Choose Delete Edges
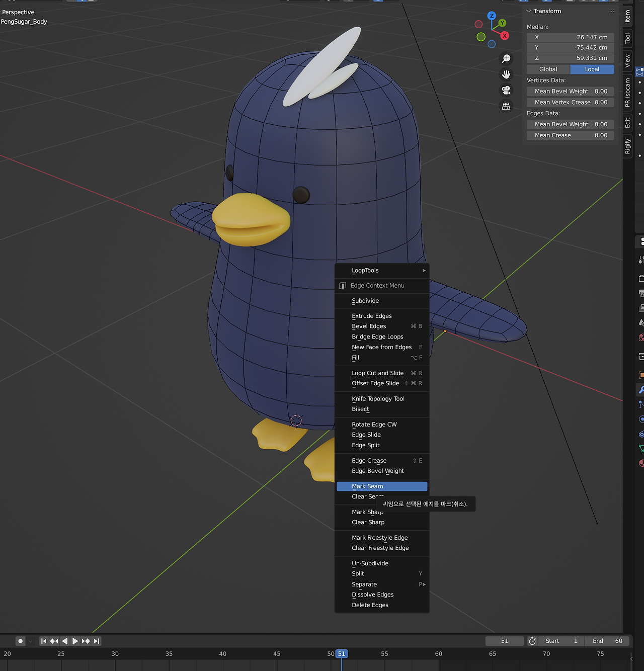644x671 pixels. tap(382, 605)
